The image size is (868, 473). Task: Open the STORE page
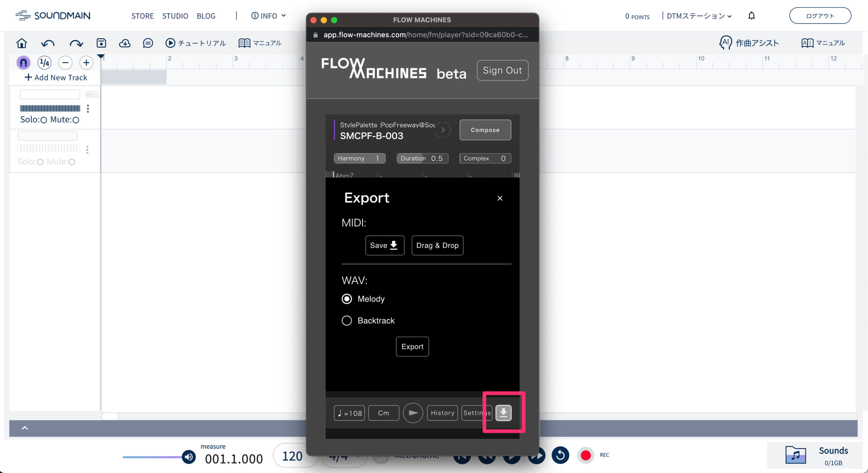pyautogui.click(x=142, y=16)
